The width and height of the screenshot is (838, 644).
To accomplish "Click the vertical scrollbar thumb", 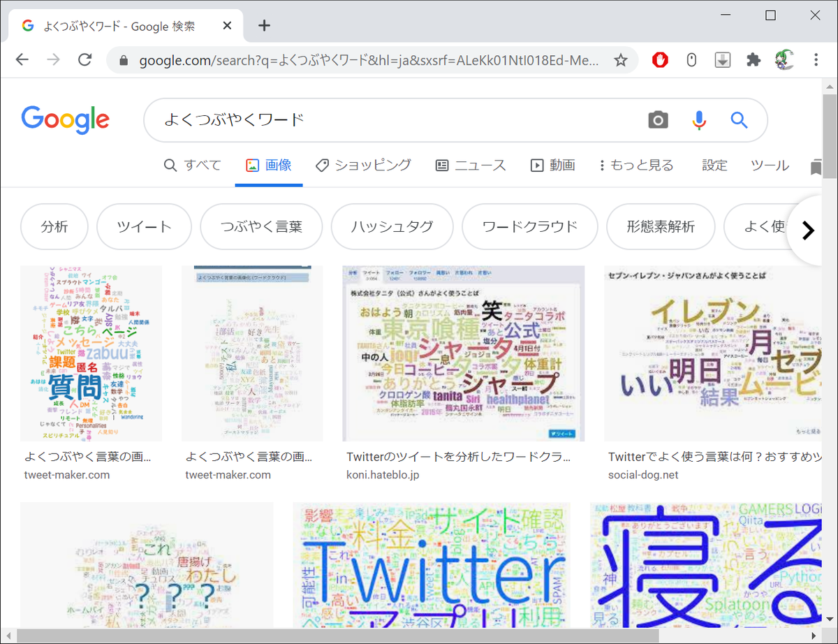I will [x=830, y=136].
